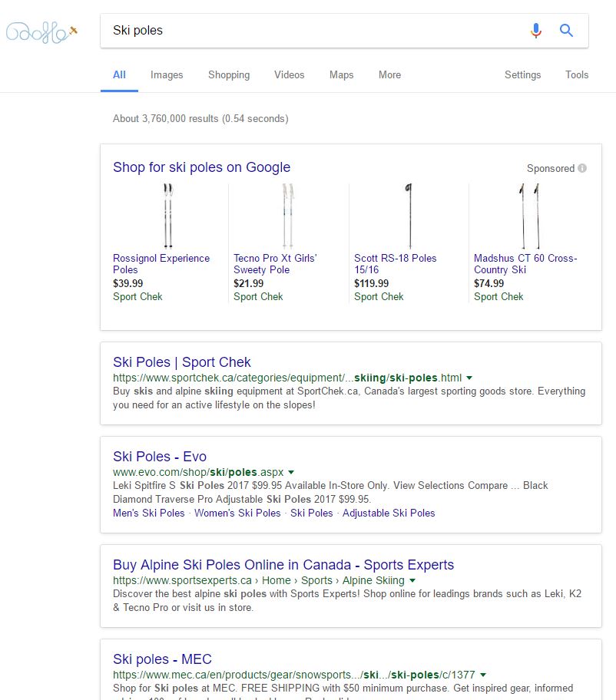Go to the Videos tab
This screenshot has height=700, width=616.
[x=289, y=75]
